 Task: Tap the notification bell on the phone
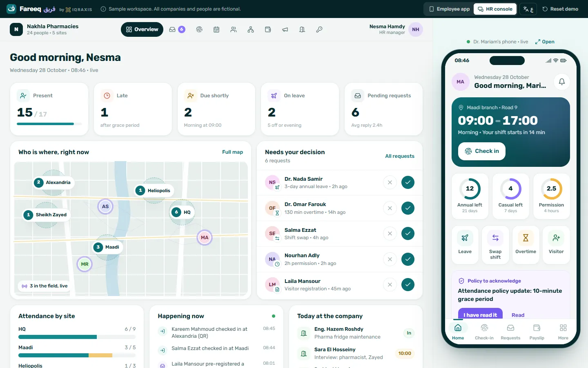(562, 82)
